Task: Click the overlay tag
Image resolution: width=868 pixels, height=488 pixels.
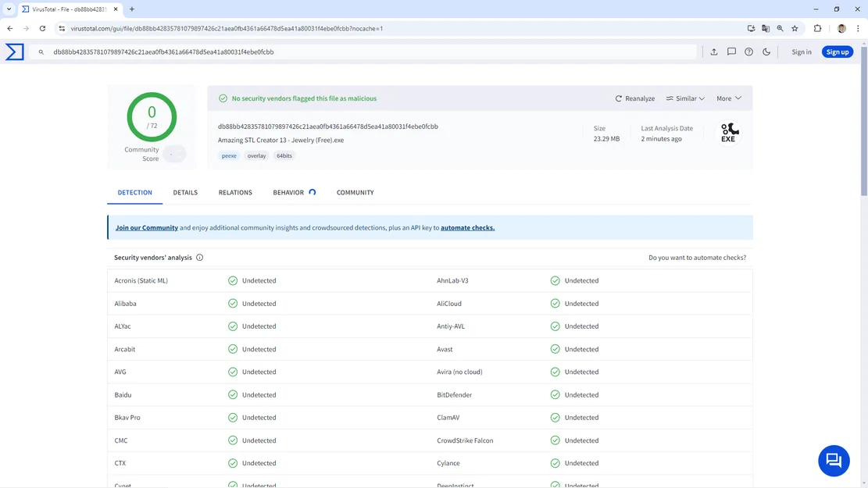Action: point(256,155)
